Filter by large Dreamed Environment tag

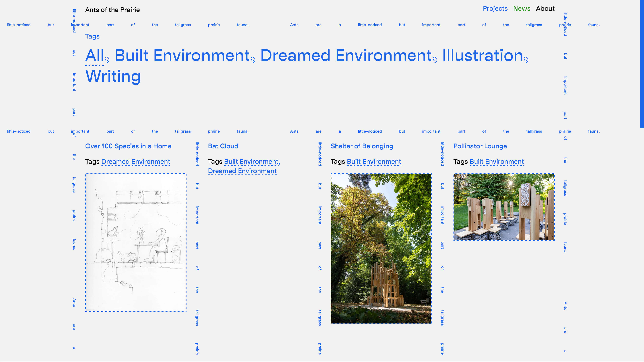[346, 55]
